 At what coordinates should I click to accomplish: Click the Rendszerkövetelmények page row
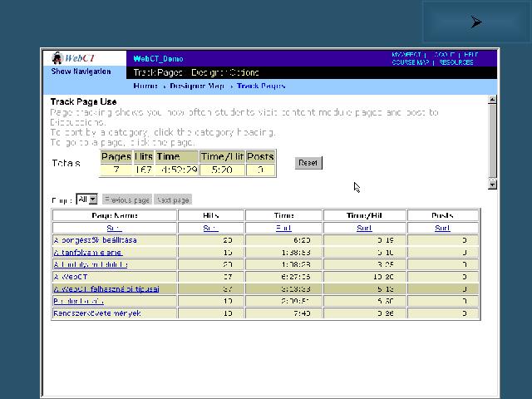tap(265, 313)
